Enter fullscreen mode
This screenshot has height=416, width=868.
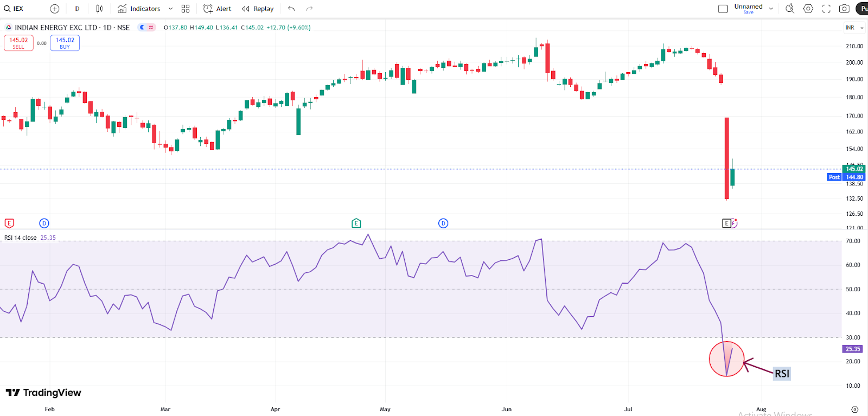[x=826, y=9]
